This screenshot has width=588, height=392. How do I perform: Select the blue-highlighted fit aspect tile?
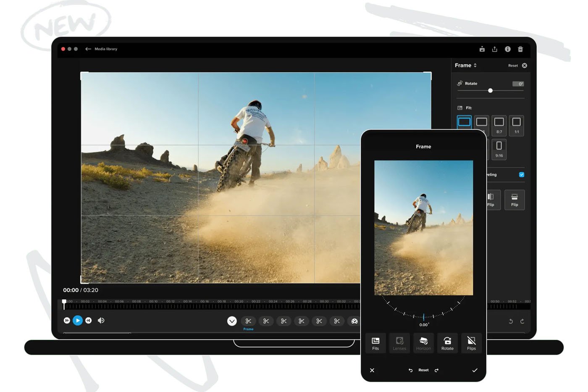[x=464, y=122]
